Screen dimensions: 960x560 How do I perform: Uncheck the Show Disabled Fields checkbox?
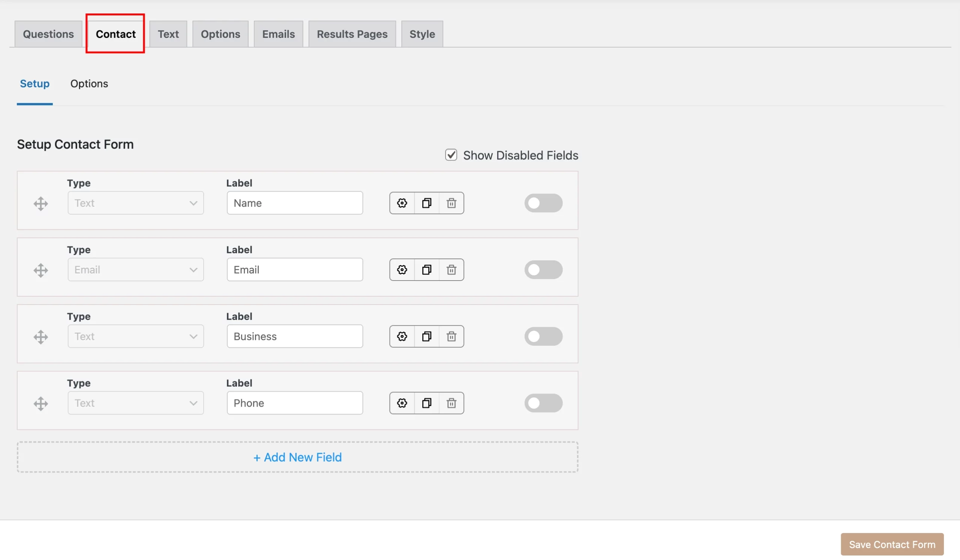tap(451, 155)
